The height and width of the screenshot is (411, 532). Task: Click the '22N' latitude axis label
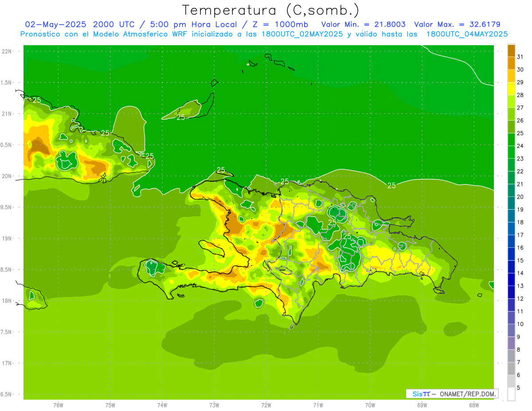coord(7,51)
